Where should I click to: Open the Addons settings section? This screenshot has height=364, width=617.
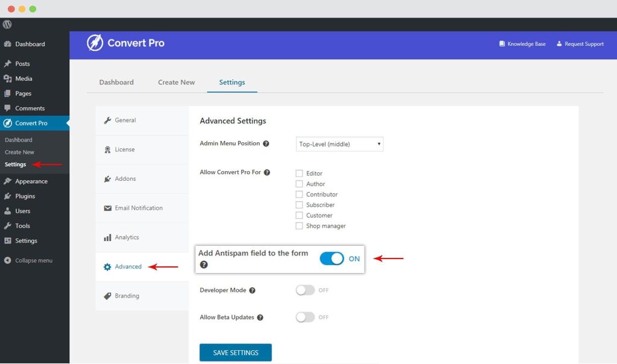(x=142, y=178)
